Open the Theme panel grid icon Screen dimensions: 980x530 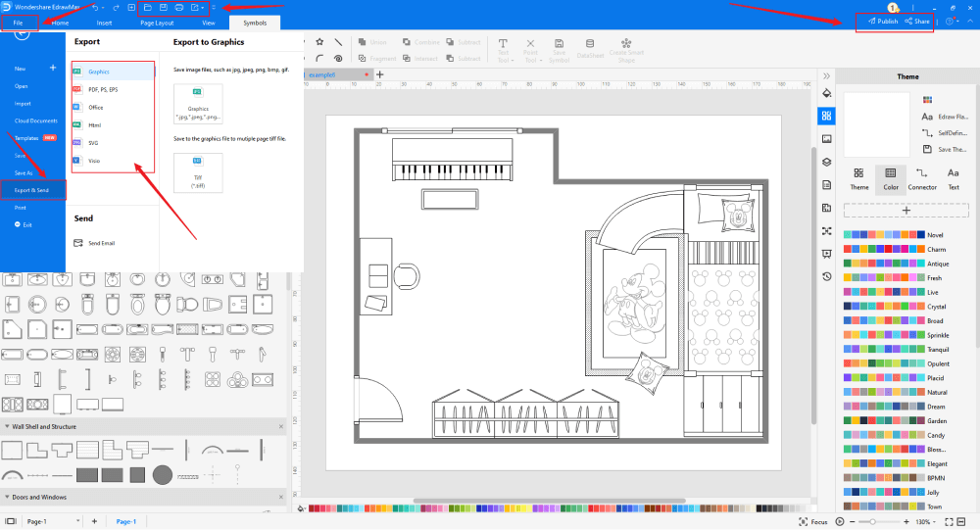826,116
